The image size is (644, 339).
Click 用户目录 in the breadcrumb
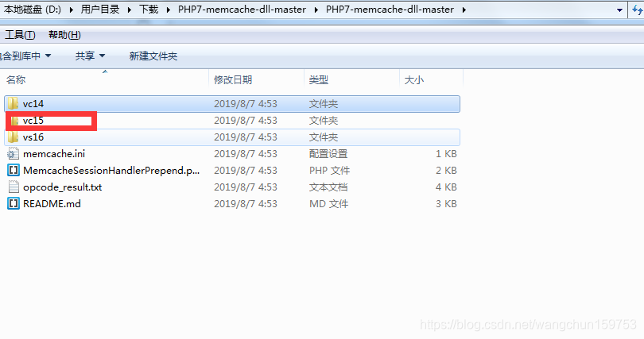pyautogui.click(x=100, y=10)
